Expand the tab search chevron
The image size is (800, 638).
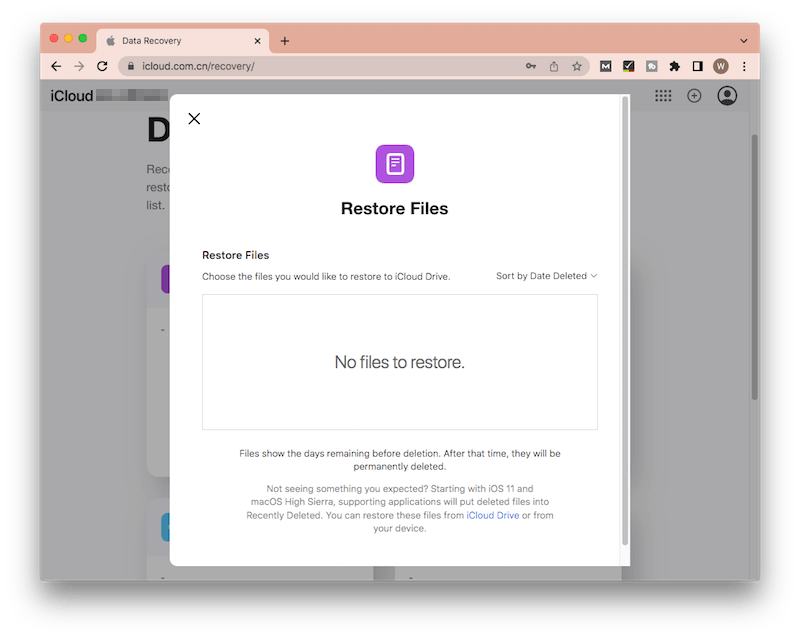click(744, 41)
